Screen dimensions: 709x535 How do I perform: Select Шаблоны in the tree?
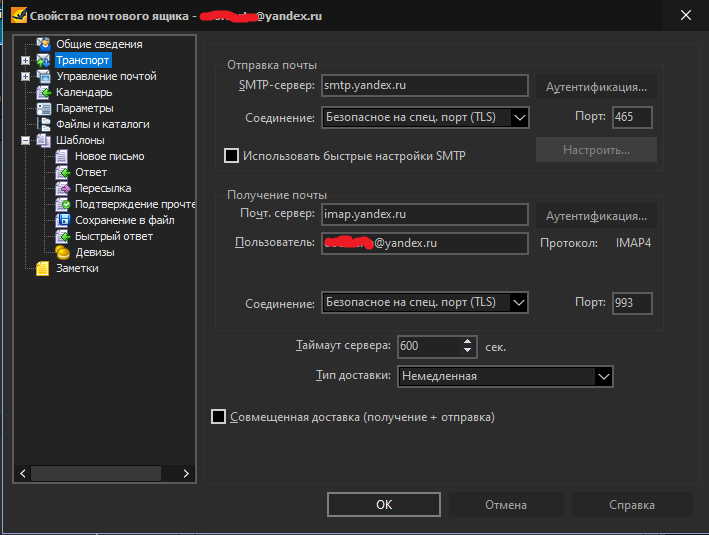(80, 140)
